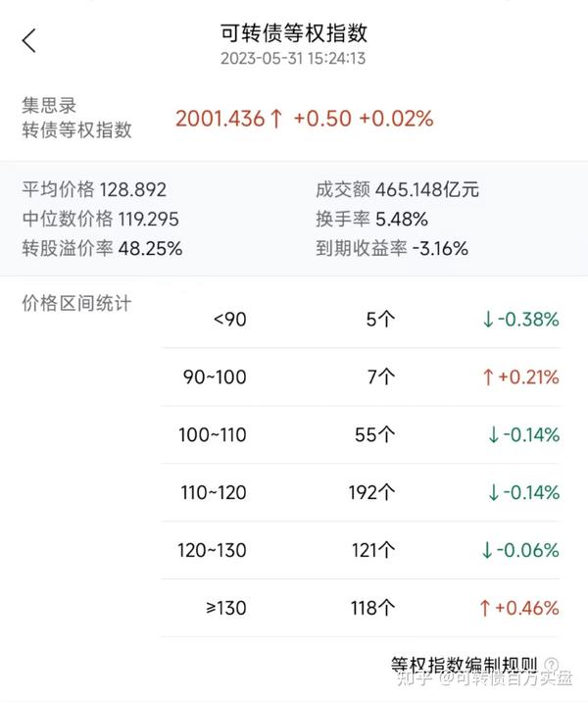Tap the green down arrow next to -0.38%

(x=488, y=320)
